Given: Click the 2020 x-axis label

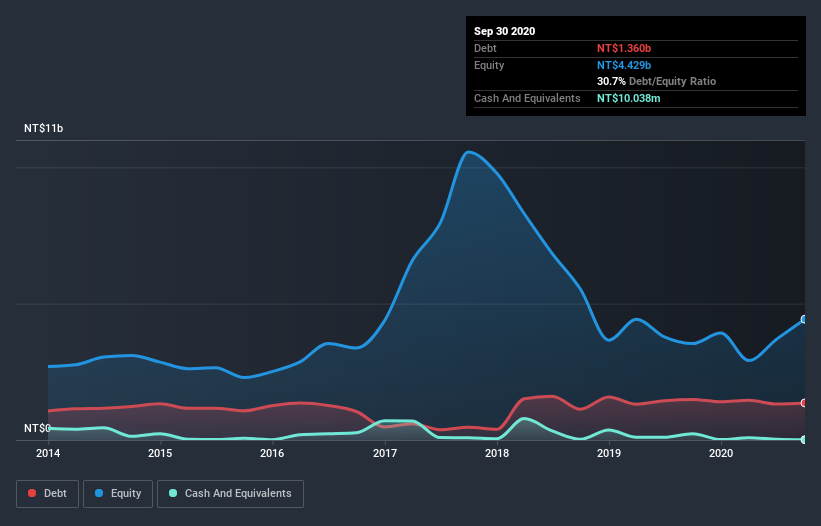Looking at the screenshot, I should 721,453.
